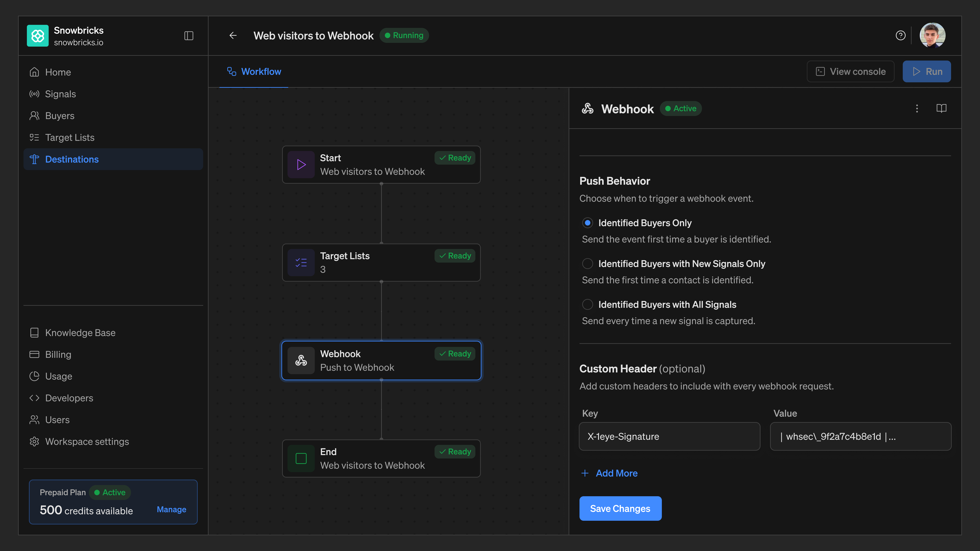Click the Home icon in sidebar
The height and width of the screenshot is (551, 980).
(x=34, y=72)
